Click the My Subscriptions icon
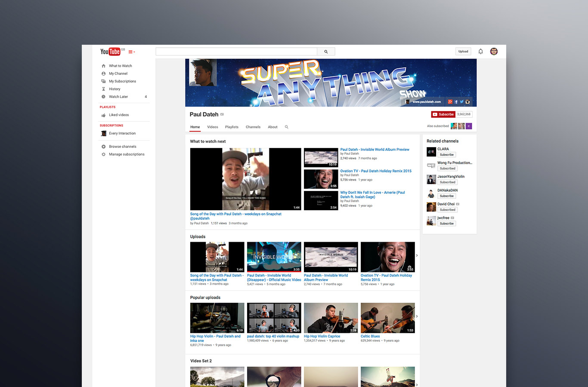This screenshot has height=387, width=588. click(103, 81)
